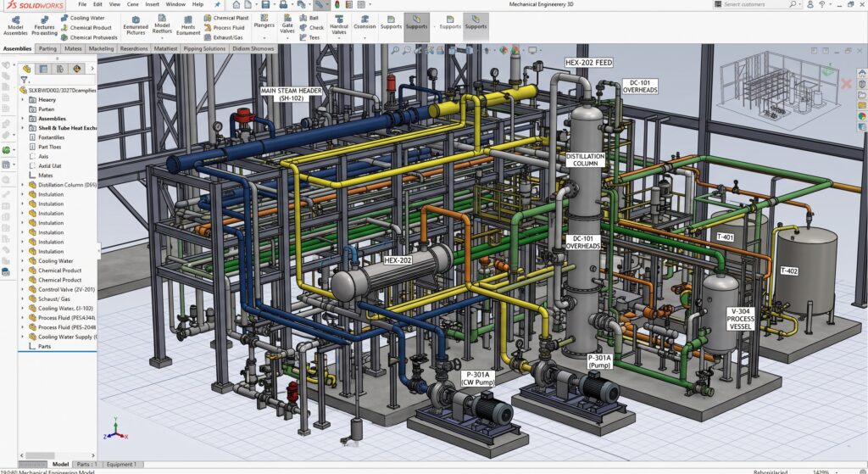Open the Help menu
This screenshot has width=868, height=474.
click(198, 4)
